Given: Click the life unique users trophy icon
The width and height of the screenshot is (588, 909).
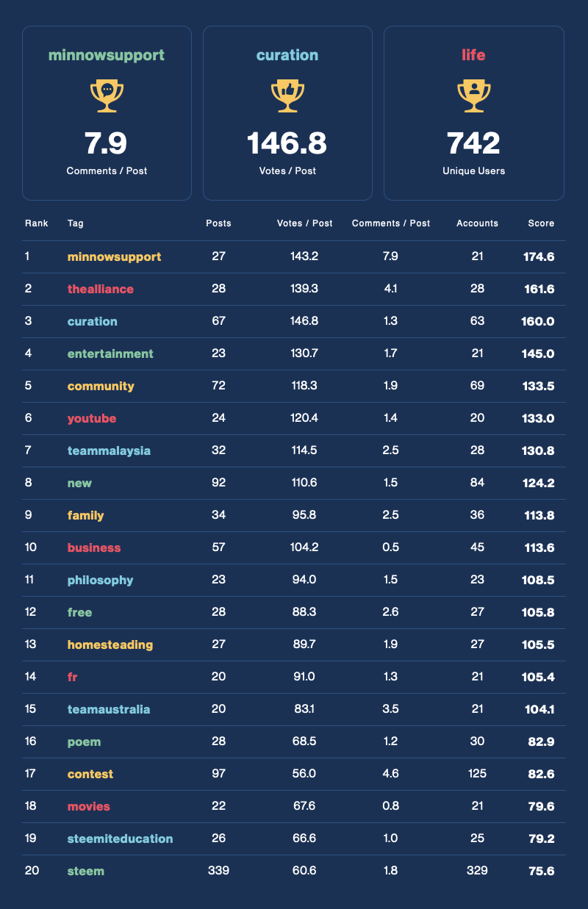Looking at the screenshot, I should 473,96.
